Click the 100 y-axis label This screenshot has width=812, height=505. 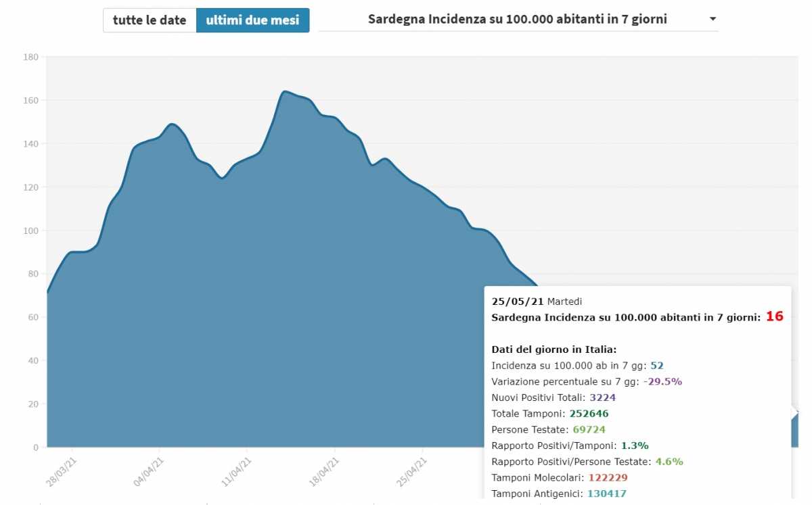(31, 231)
